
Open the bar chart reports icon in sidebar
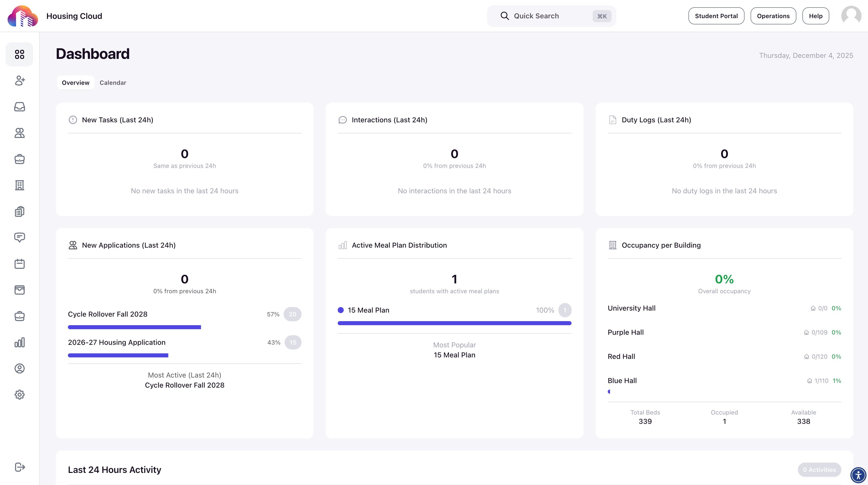(x=20, y=342)
